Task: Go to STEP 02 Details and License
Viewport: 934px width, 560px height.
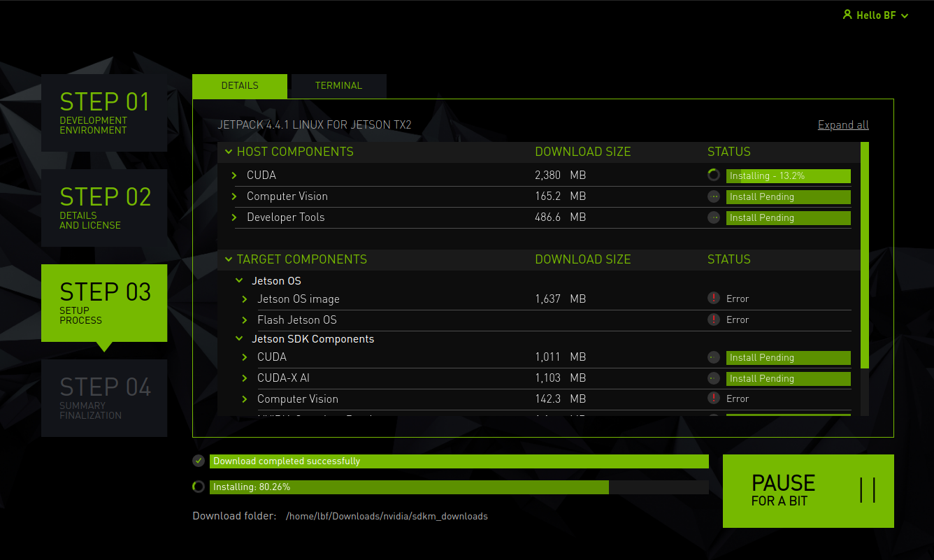Action: tap(104, 208)
